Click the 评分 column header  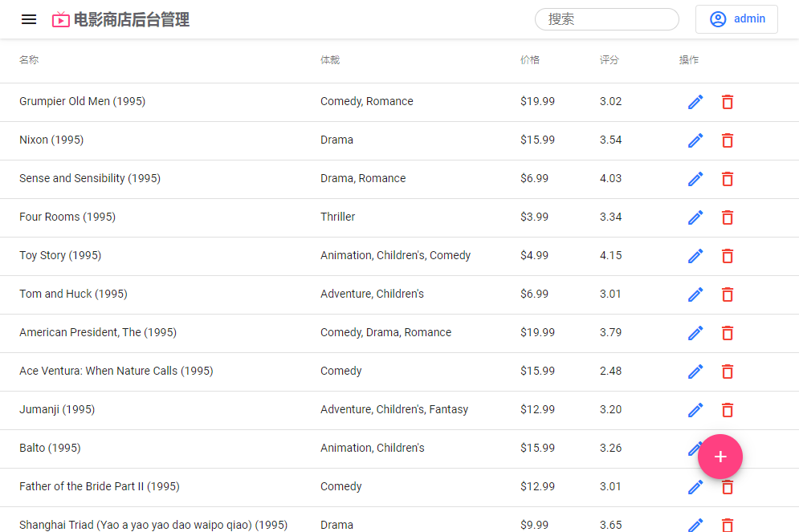click(609, 60)
